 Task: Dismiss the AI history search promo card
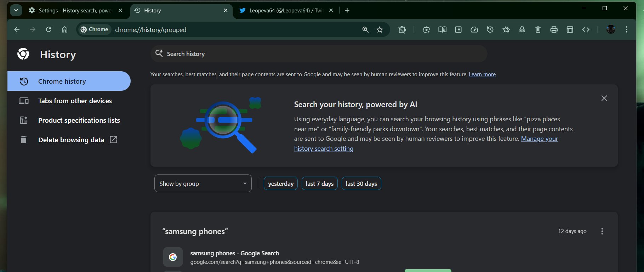[604, 98]
